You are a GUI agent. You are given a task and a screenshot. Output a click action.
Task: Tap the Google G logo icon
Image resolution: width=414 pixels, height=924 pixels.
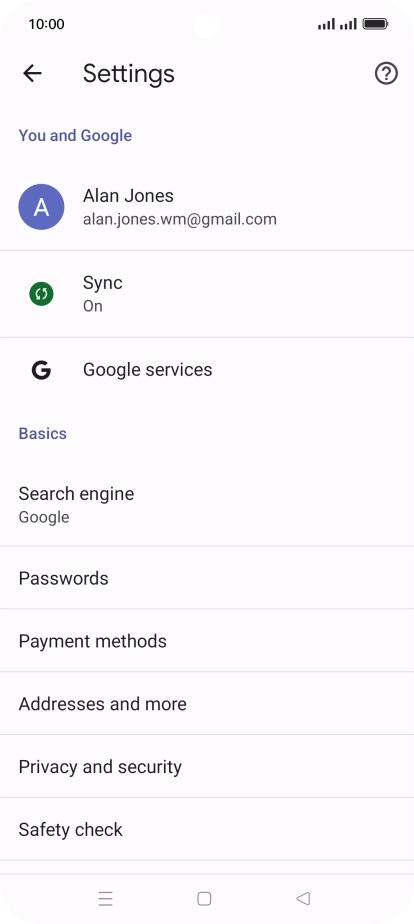41,370
